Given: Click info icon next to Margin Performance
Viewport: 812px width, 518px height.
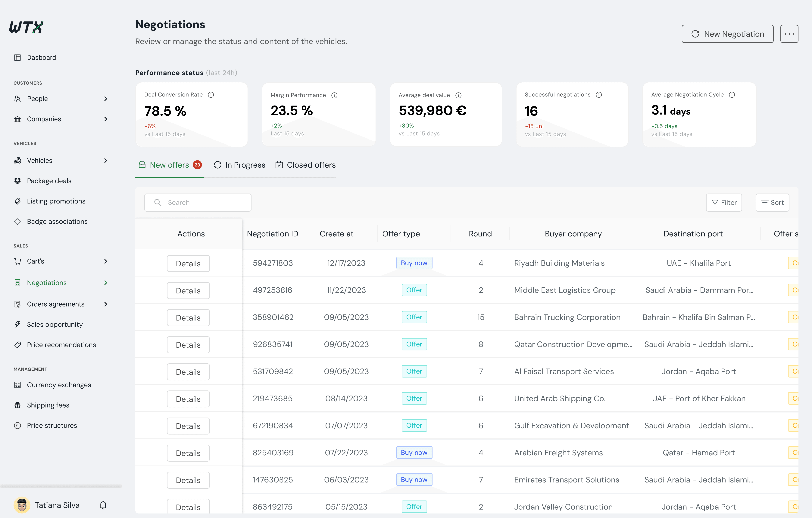Looking at the screenshot, I should click(334, 96).
